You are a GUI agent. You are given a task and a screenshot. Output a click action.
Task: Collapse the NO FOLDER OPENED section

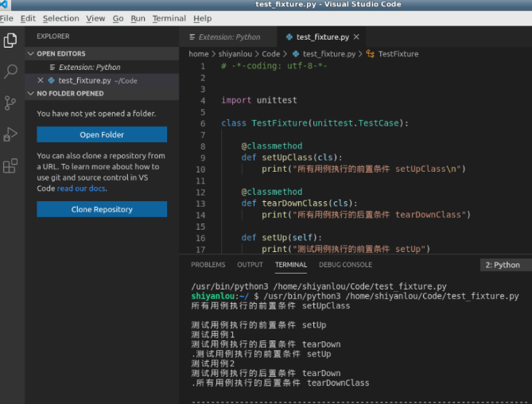pos(31,93)
